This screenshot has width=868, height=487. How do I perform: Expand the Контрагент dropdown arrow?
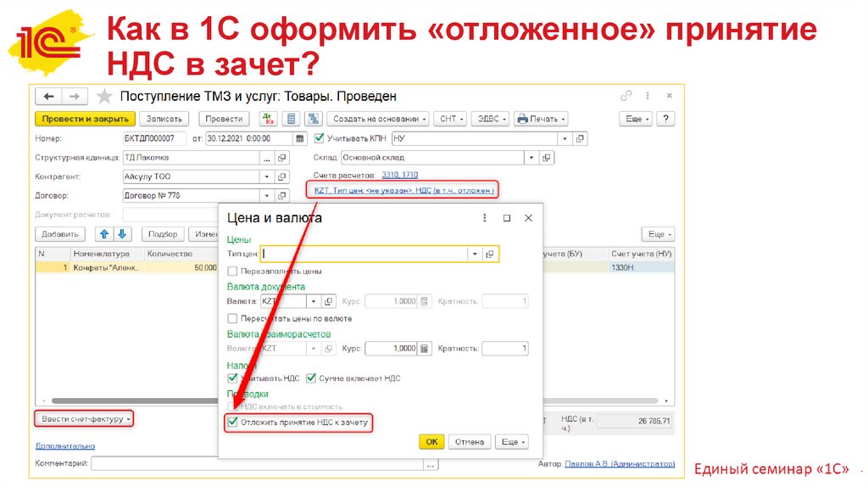[x=267, y=176]
